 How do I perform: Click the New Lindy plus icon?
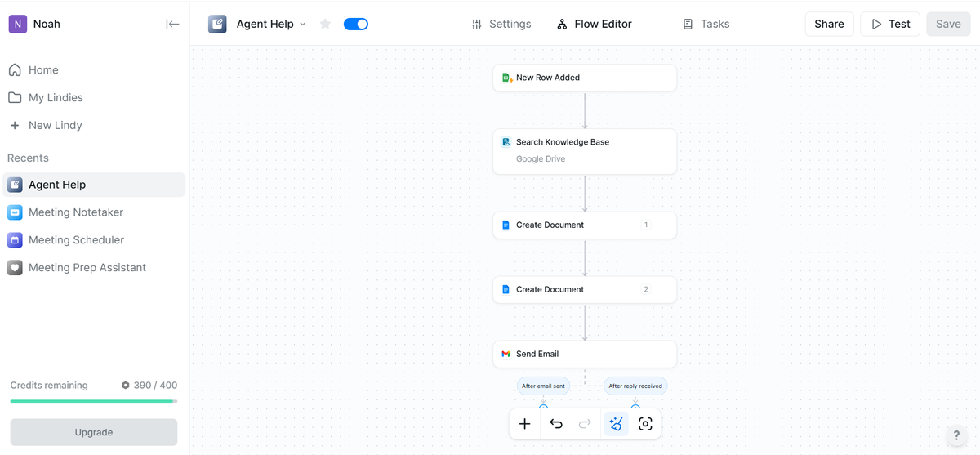(15, 126)
